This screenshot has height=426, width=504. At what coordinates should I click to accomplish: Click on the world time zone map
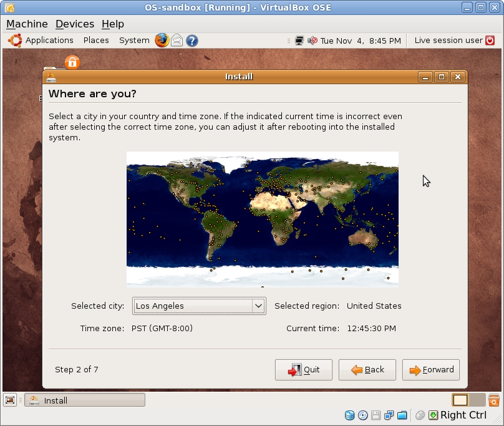262,220
